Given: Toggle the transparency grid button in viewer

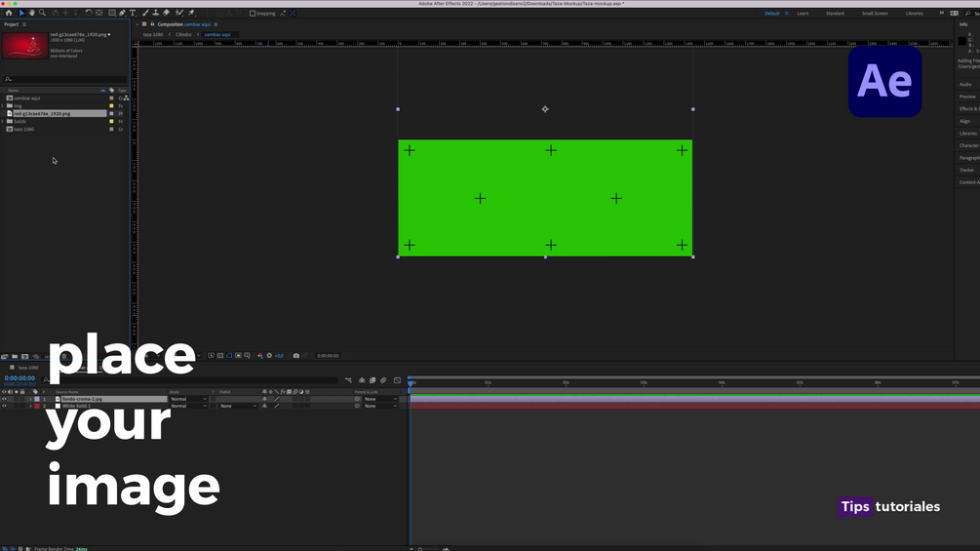Looking at the screenshot, I should pos(220,355).
